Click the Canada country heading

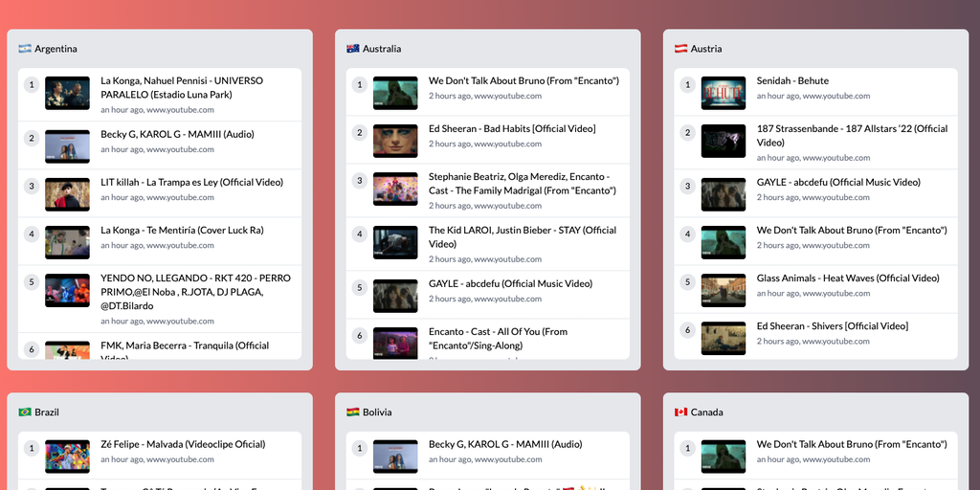[x=707, y=412]
